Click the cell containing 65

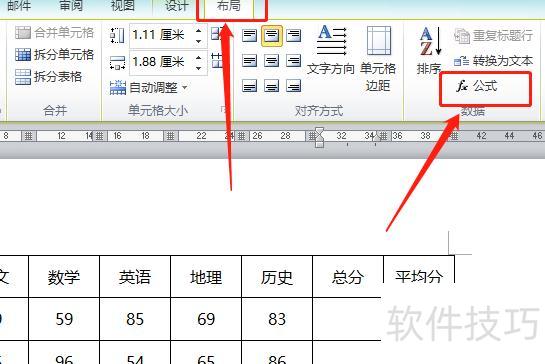[x=206, y=353]
